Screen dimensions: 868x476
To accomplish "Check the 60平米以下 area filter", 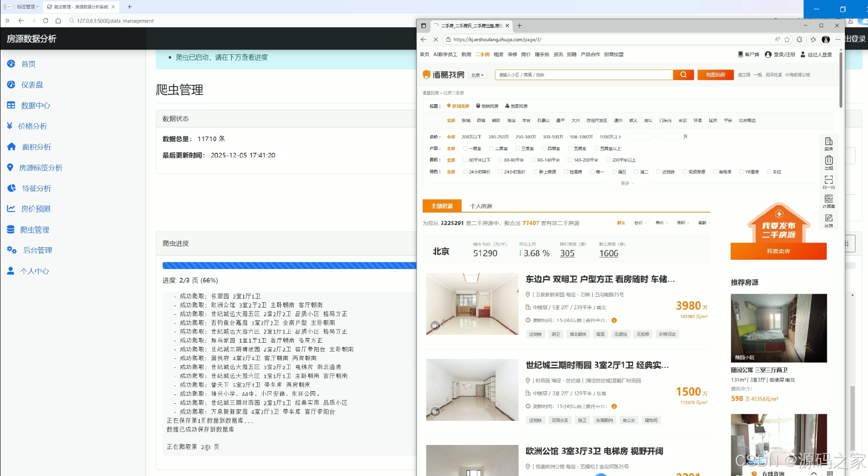I will click(465, 160).
